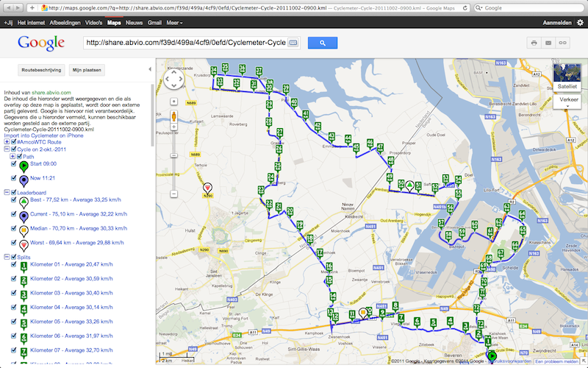Click the virtual keyboard icon in search box

pos(293,43)
